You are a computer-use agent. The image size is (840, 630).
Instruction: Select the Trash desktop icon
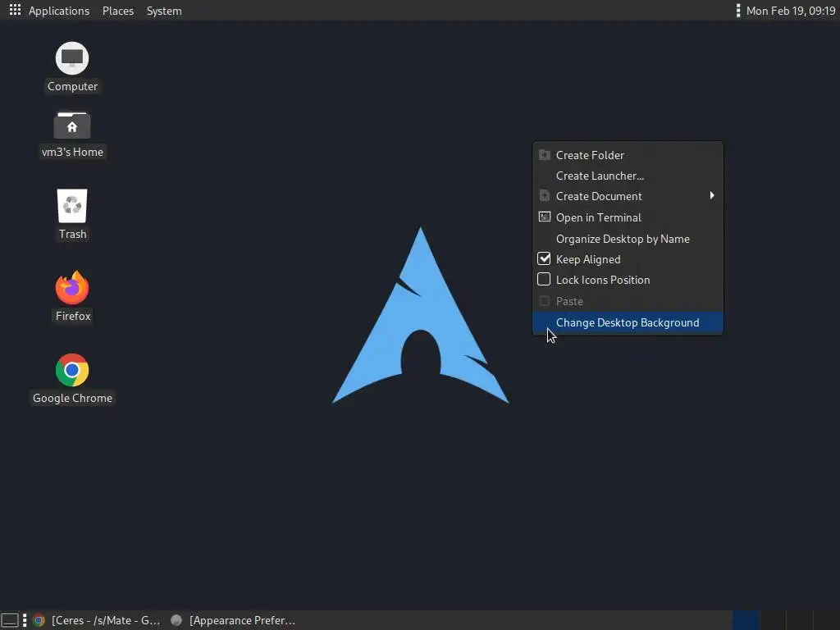point(72,206)
